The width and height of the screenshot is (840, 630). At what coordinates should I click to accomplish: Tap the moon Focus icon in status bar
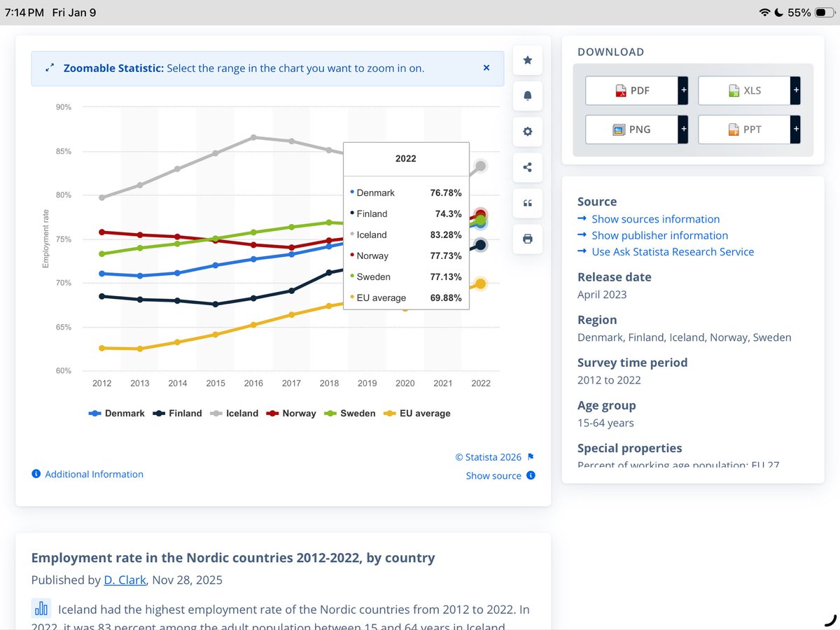pos(780,13)
